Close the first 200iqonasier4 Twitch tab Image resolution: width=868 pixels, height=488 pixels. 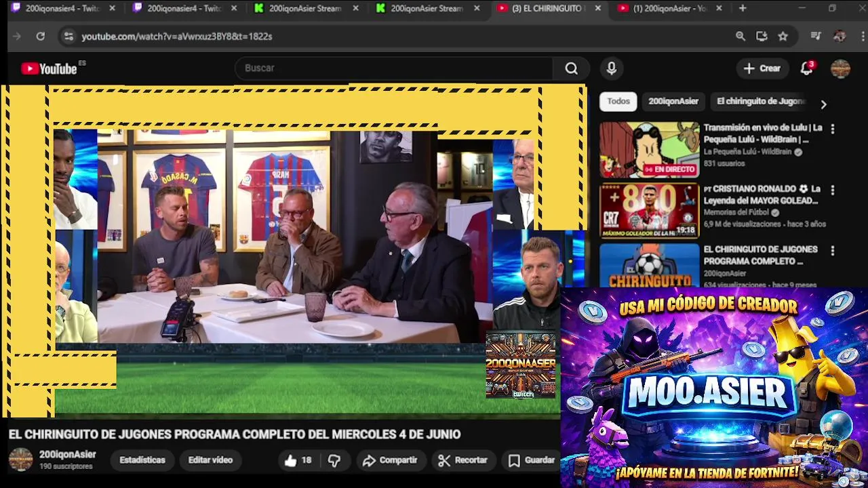click(113, 8)
